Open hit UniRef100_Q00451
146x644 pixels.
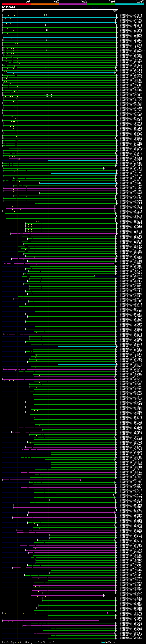point(131,20)
